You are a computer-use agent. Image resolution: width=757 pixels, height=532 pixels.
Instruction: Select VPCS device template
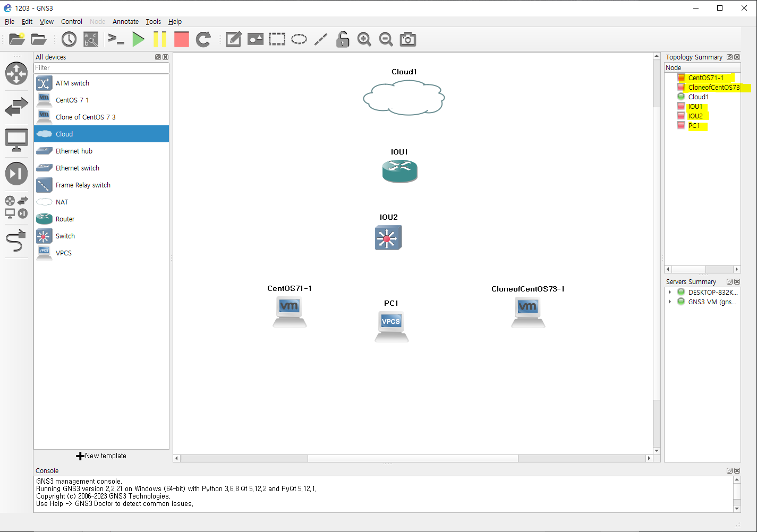click(x=101, y=253)
